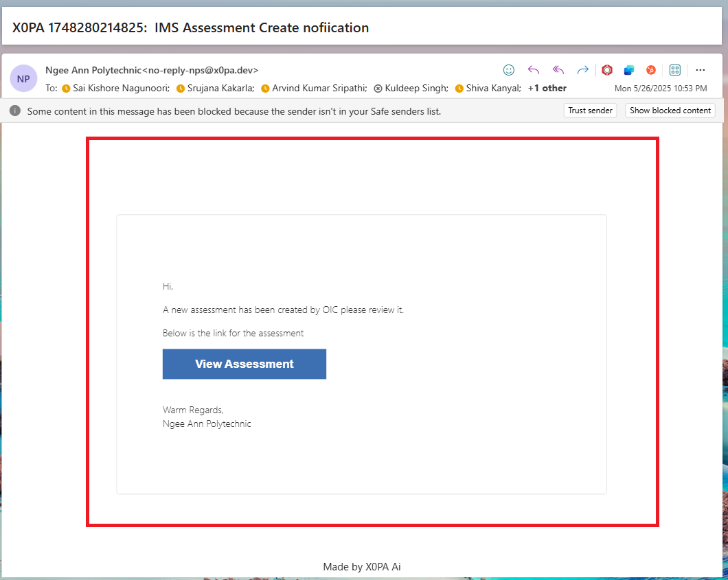728x580 pixels.
Task: Click the blocked content info icon
Action: pos(15,111)
